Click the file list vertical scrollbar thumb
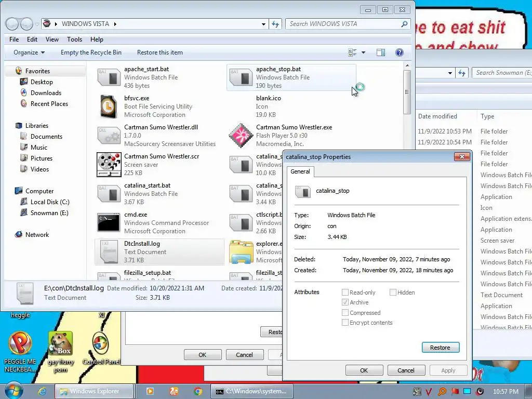Viewport: 532px width, 399px height. click(x=407, y=91)
